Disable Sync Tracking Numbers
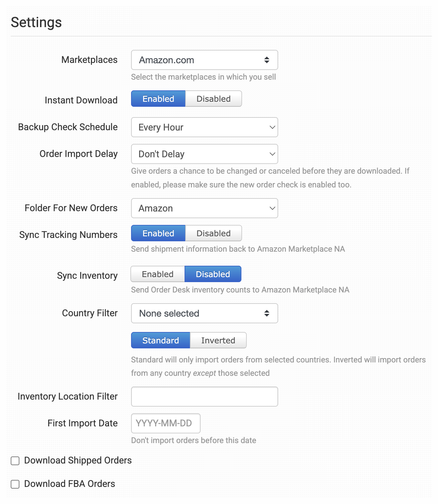Screen dimensions: 438x504 213,233
